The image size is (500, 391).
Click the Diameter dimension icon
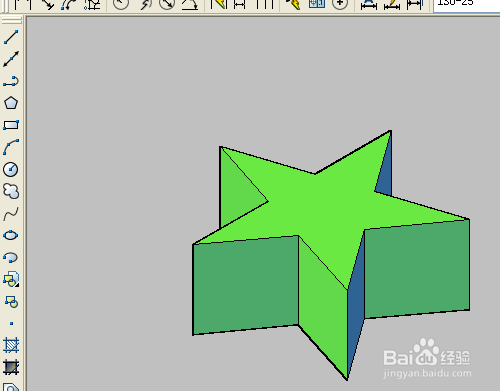pos(167,3)
